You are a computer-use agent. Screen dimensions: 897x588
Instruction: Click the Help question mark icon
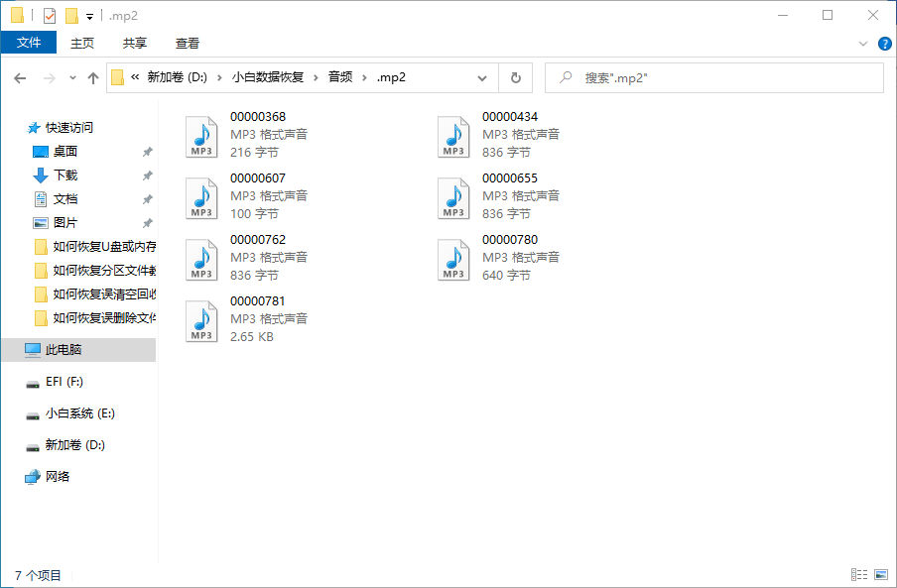tap(883, 44)
